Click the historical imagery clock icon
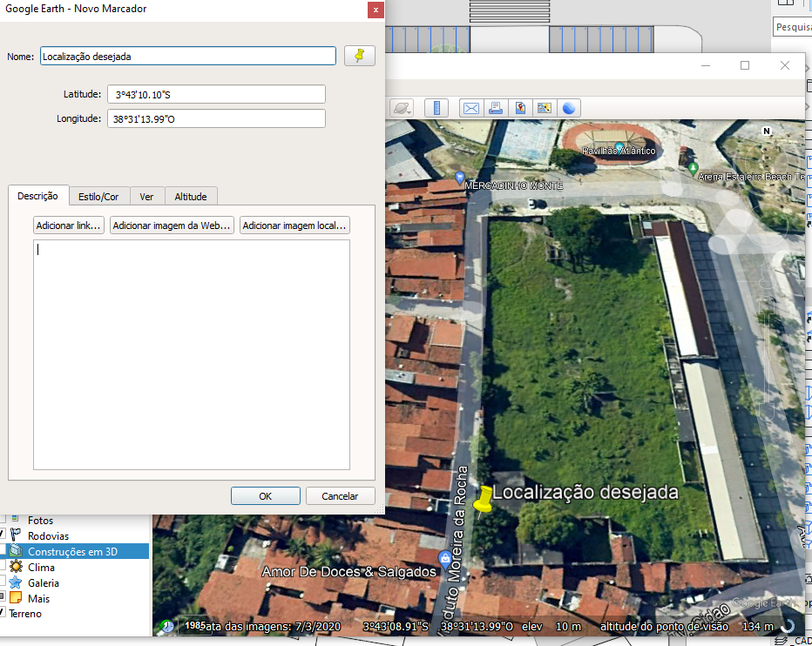The height and width of the screenshot is (646, 812). tap(166, 626)
